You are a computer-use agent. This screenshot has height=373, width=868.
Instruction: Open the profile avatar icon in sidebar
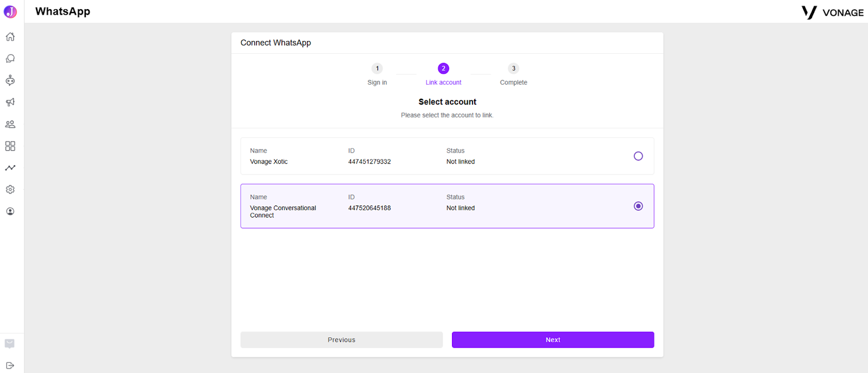(x=10, y=211)
